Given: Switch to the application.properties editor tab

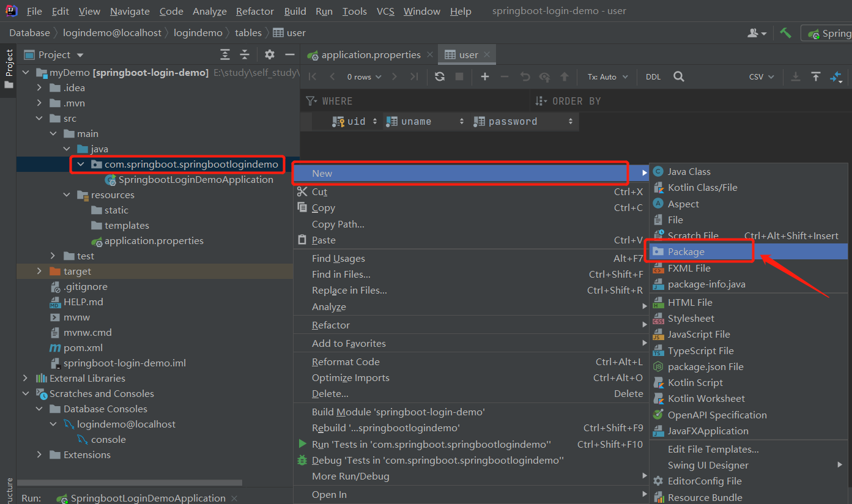Looking at the screenshot, I should (x=371, y=55).
